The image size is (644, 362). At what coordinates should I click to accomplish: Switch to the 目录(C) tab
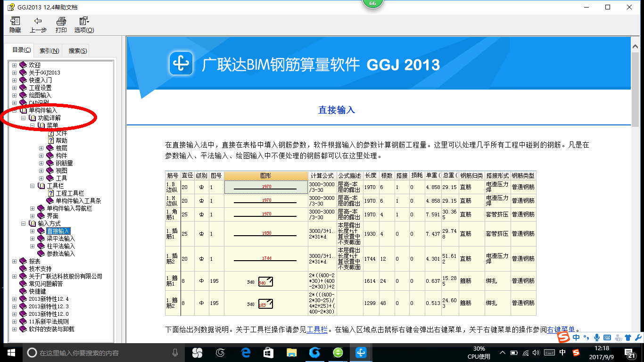click(22, 50)
